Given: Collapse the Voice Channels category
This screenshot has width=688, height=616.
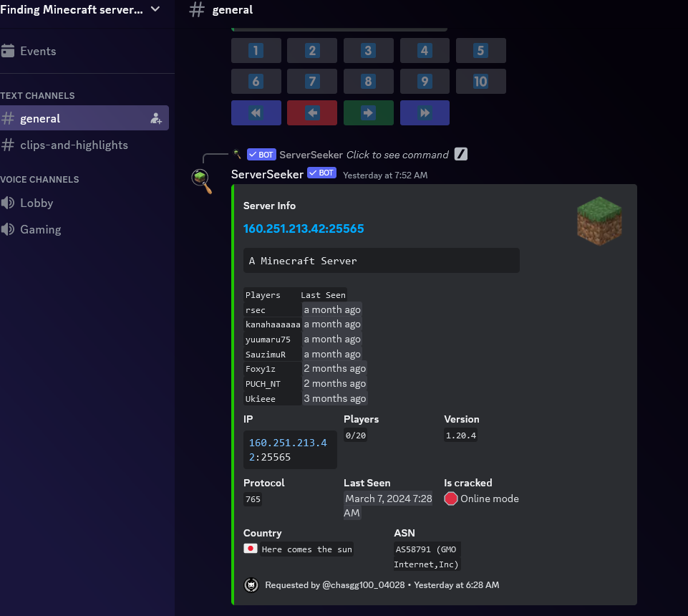Looking at the screenshot, I should click(x=39, y=179).
